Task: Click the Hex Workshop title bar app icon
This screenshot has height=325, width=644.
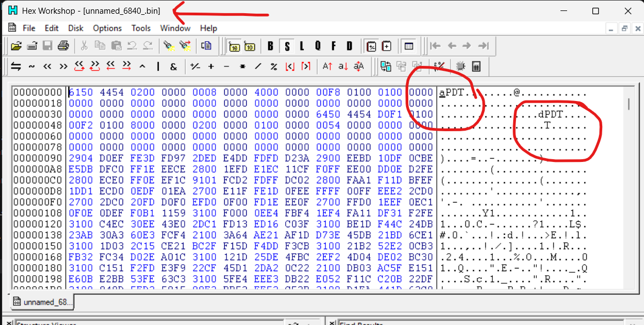Action: 13,10
